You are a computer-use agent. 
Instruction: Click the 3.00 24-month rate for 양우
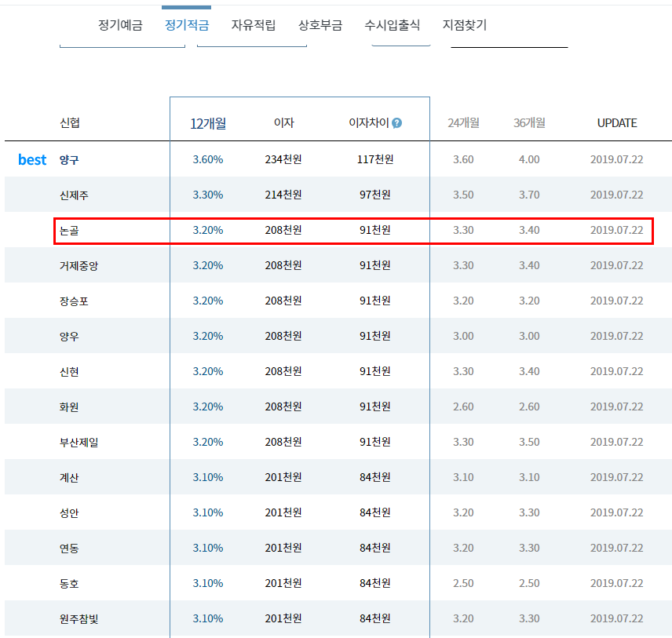463,336
